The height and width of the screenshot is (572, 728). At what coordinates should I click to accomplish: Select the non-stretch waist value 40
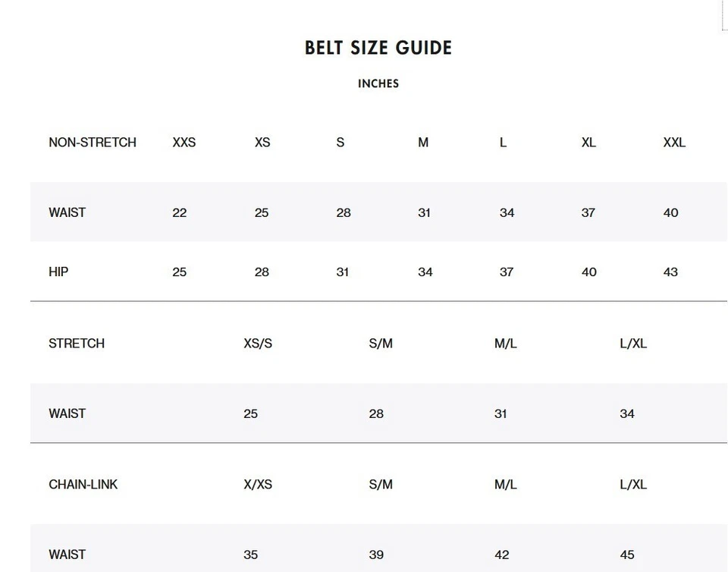(x=670, y=213)
